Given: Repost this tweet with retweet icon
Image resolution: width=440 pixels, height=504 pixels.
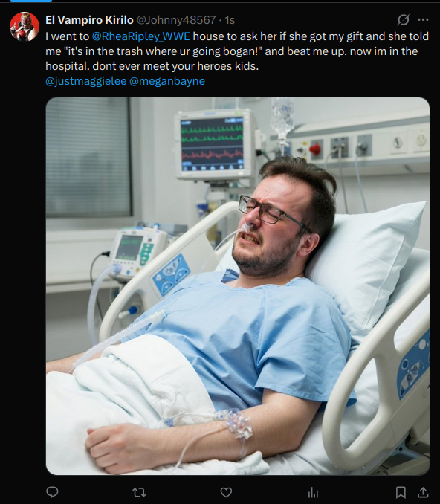Looking at the screenshot, I should point(139,492).
